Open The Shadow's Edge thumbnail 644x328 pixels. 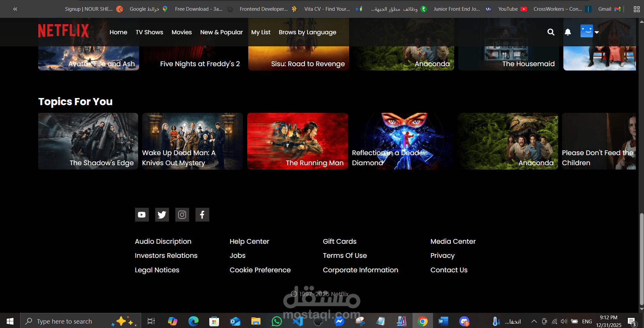(x=88, y=141)
